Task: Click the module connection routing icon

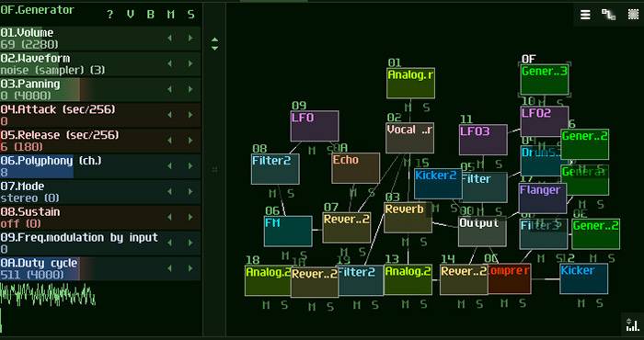Action: pos(609,15)
